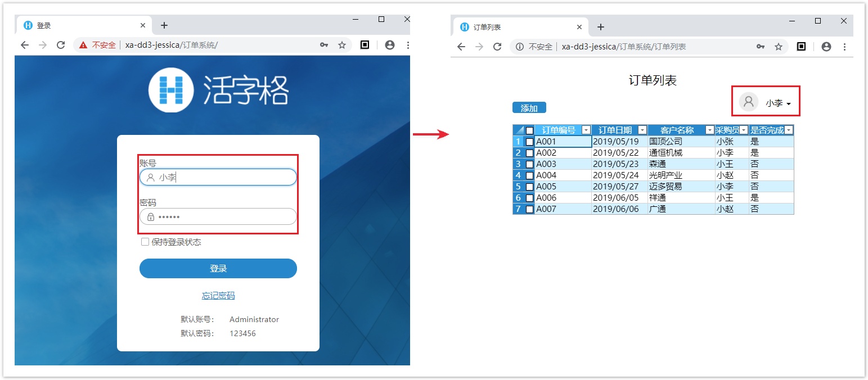The image size is (868, 380).
Task: Open the 订单日期 column filter dropdown
Action: pyautogui.click(x=642, y=130)
